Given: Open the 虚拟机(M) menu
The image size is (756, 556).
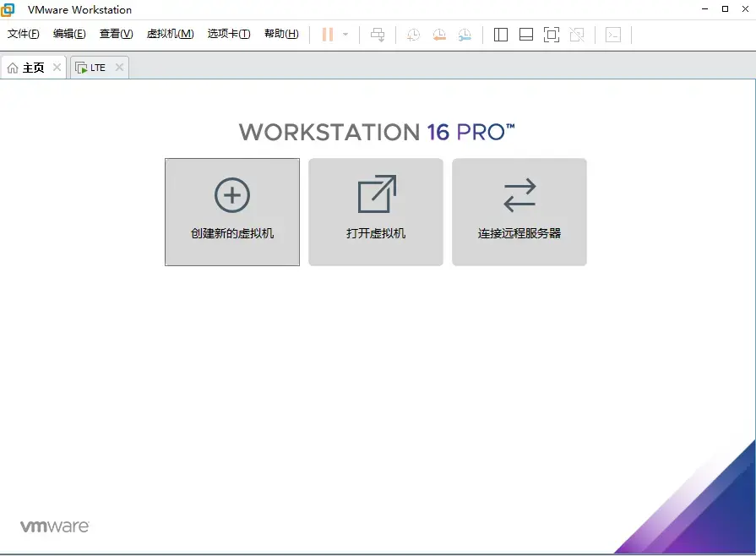Looking at the screenshot, I should 170,34.
